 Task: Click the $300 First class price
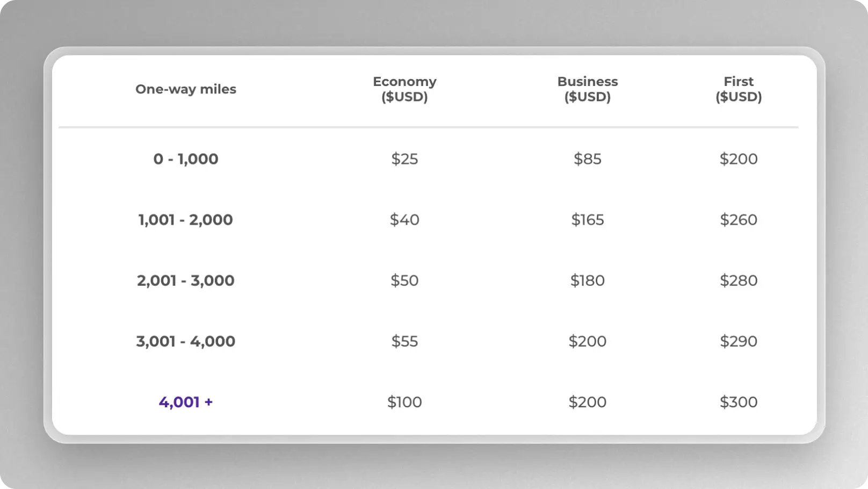739,402
